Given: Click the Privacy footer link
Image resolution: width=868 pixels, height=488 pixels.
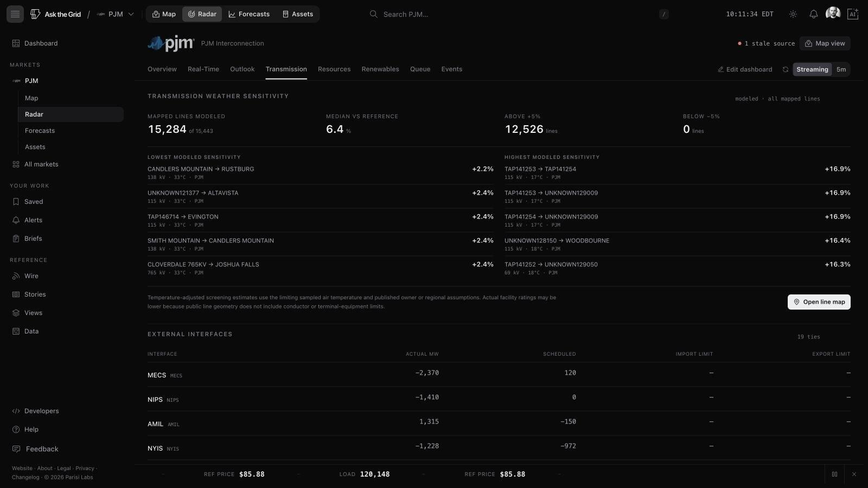Looking at the screenshot, I should 85,468.
